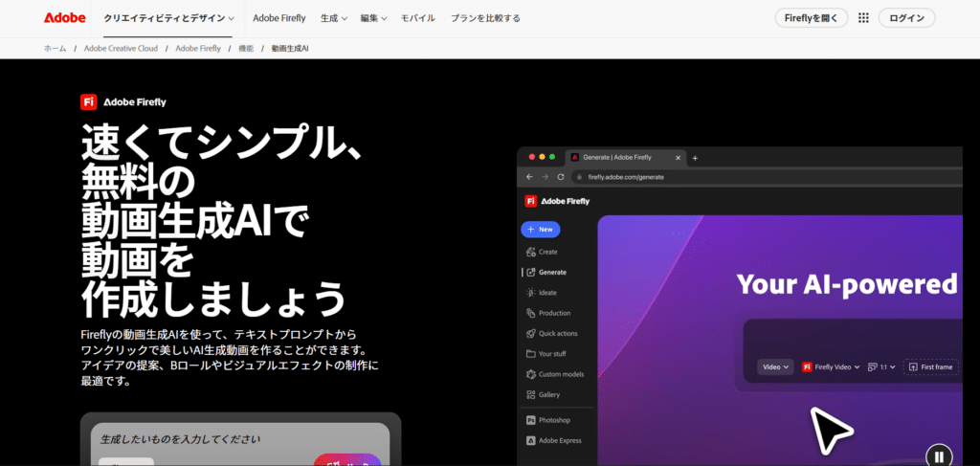Open the app switcher grid icon
The image size is (980, 466).
tap(863, 18)
